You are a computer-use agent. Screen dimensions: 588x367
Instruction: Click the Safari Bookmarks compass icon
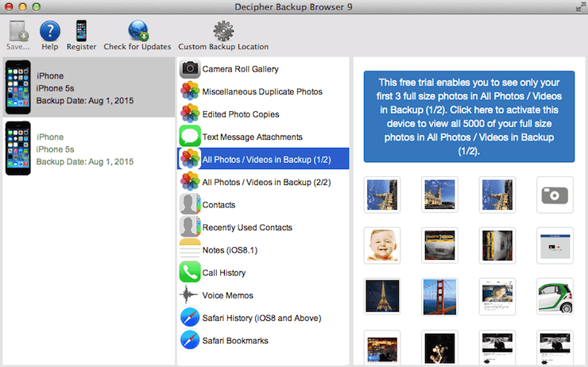[x=190, y=340]
